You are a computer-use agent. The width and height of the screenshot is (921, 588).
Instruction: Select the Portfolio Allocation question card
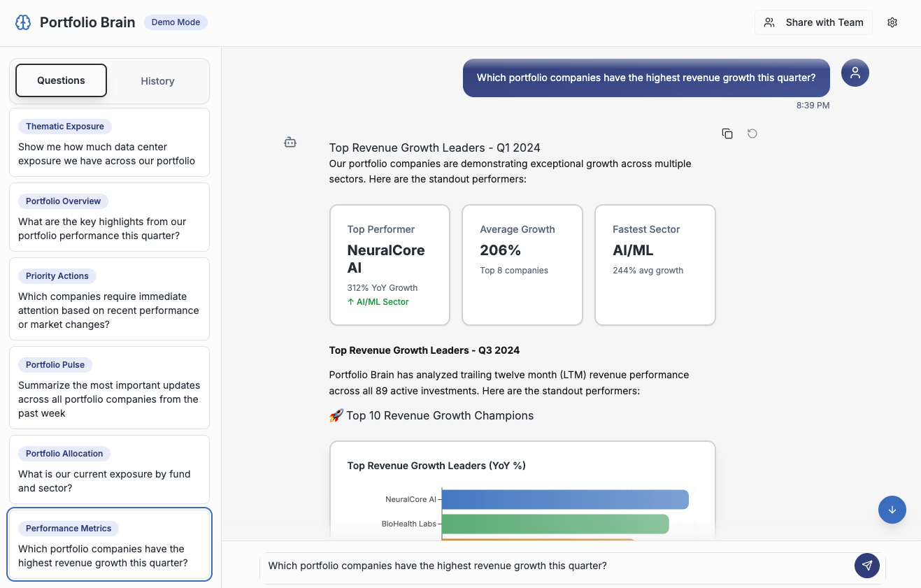coord(109,469)
